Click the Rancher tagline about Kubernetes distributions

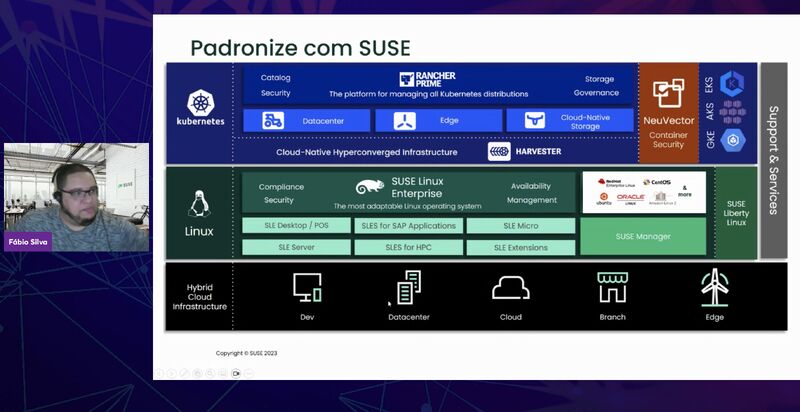pos(429,94)
